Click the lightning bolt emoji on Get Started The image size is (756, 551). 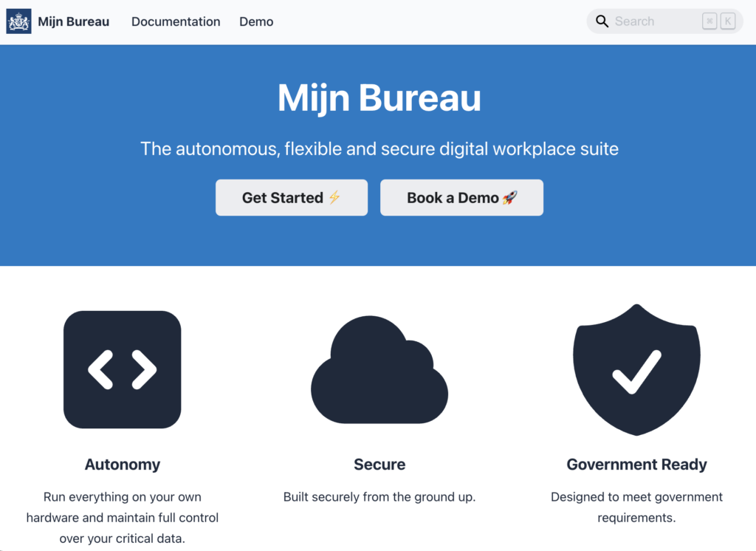(334, 197)
